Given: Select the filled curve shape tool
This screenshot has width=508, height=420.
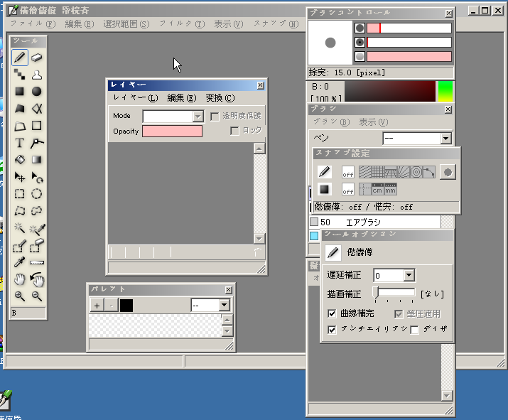Looking at the screenshot, I should (x=37, y=109).
